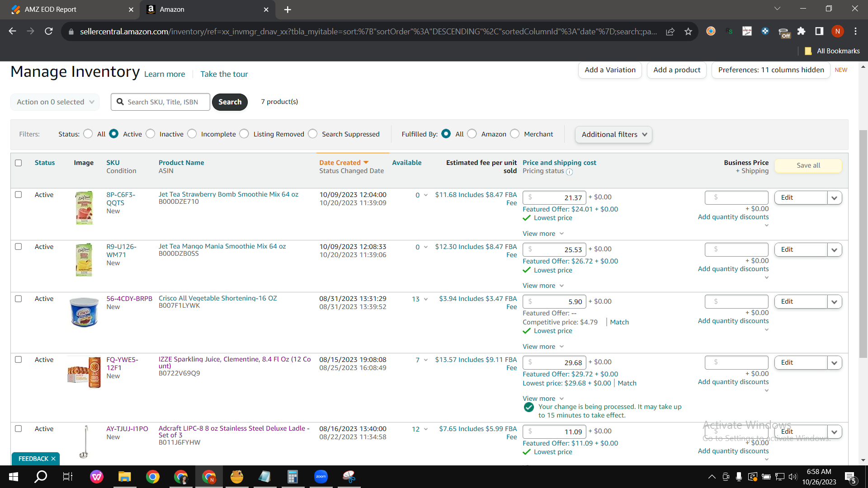The width and height of the screenshot is (868, 488).
Task: Click the Search button
Action: coord(230,102)
